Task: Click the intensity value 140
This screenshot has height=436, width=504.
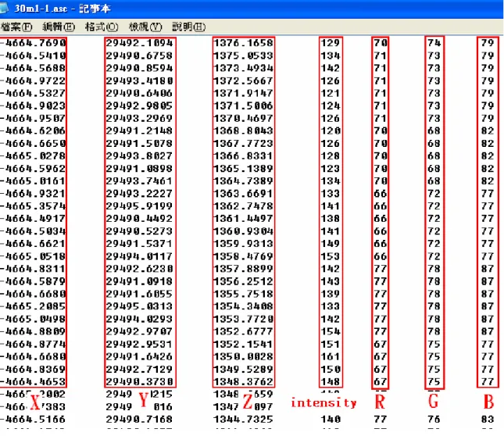Action: coord(331,420)
